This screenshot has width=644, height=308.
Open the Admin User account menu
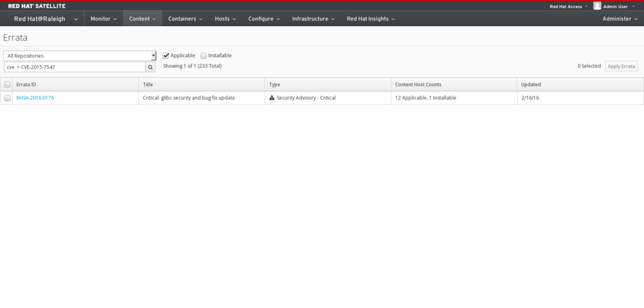619,7
